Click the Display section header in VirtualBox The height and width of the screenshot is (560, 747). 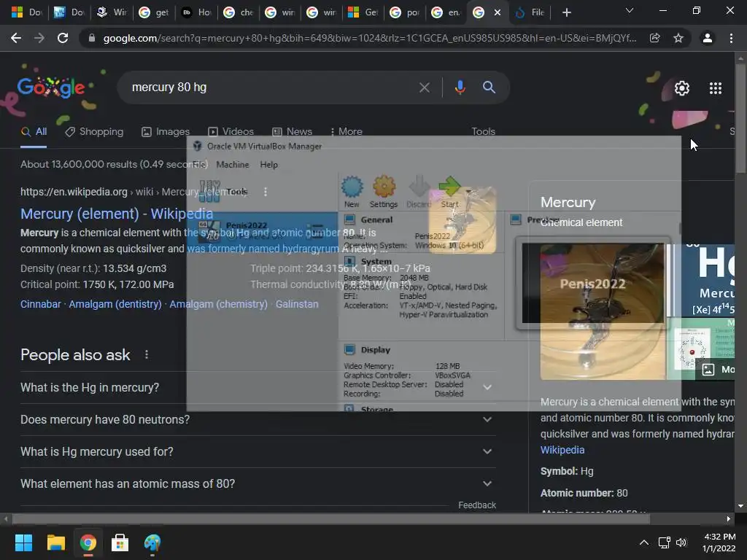click(x=376, y=350)
